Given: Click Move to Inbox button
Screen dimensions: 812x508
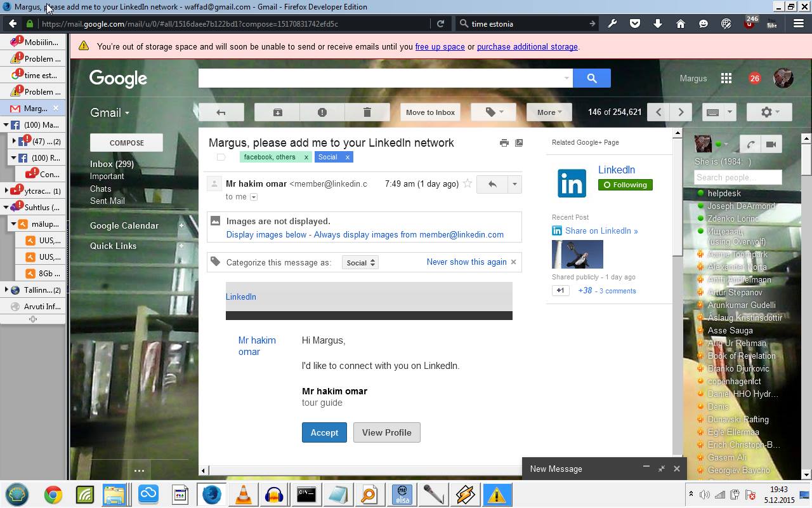Looking at the screenshot, I should [430, 112].
